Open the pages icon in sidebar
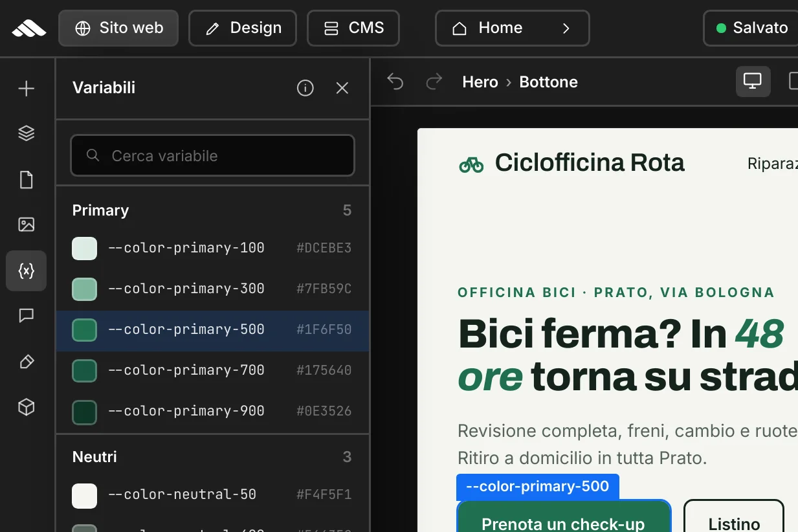Viewport: 798px width, 532px height. coord(26,179)
